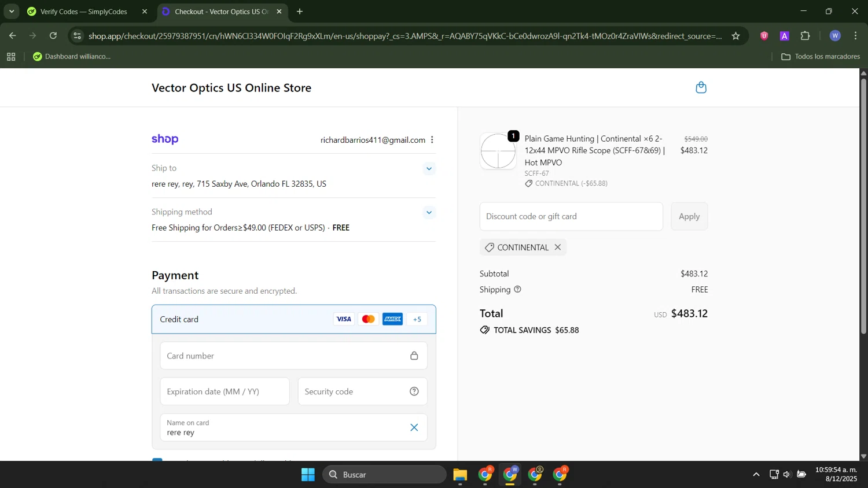
Task: Open the Chrome profile W avatar
Action: click(x=835, y=36)
